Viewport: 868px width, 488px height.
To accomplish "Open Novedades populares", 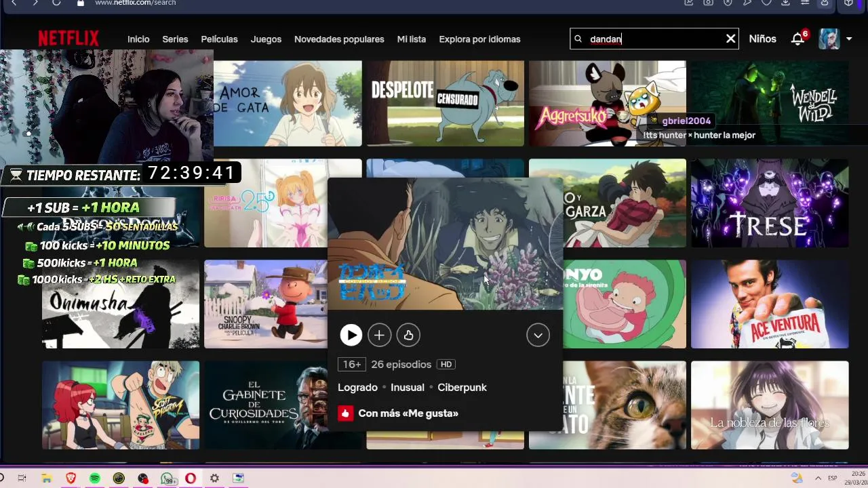I will pyautogui.click(x=339, y=39).
